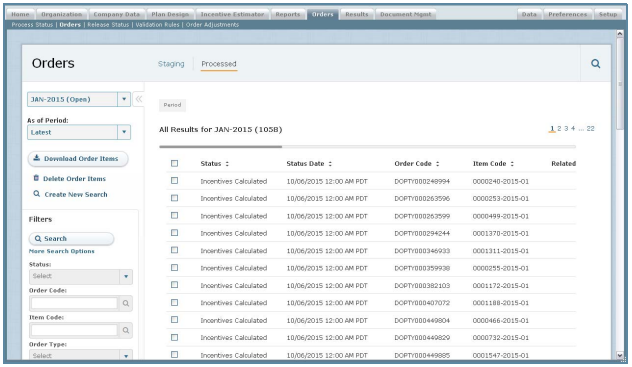
Task: Click the Download Order Items button
Action: [78, 159]
